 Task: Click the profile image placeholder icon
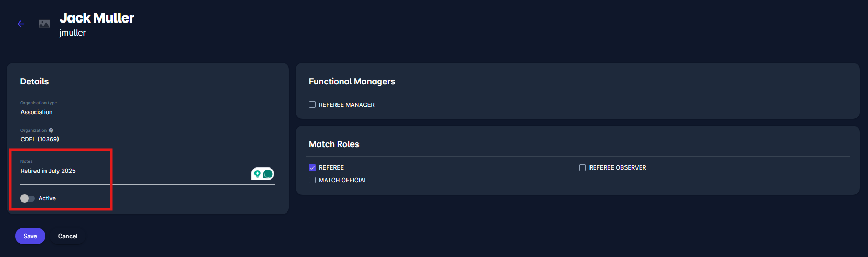tap(44, 24)
